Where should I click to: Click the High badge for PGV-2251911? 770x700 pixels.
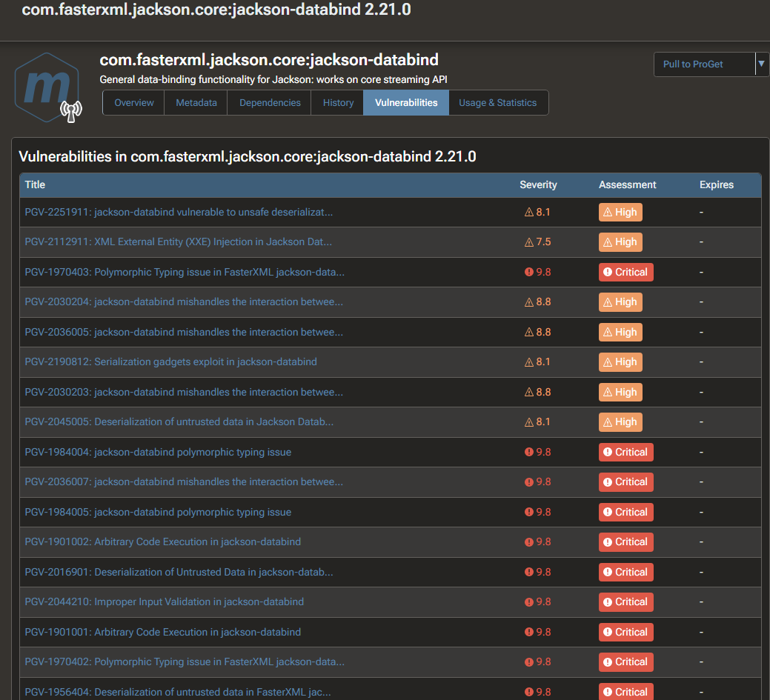click(x=620, y=213)
